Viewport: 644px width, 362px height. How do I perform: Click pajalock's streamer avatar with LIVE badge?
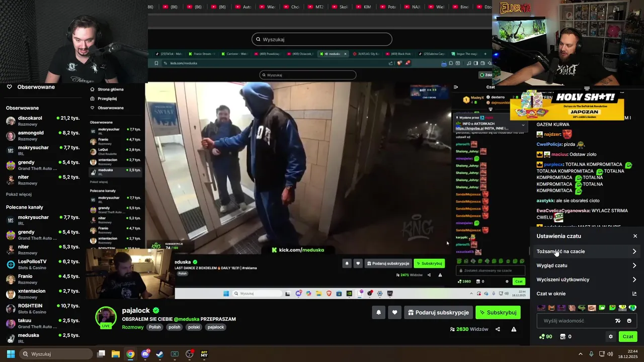coord(106,318)
